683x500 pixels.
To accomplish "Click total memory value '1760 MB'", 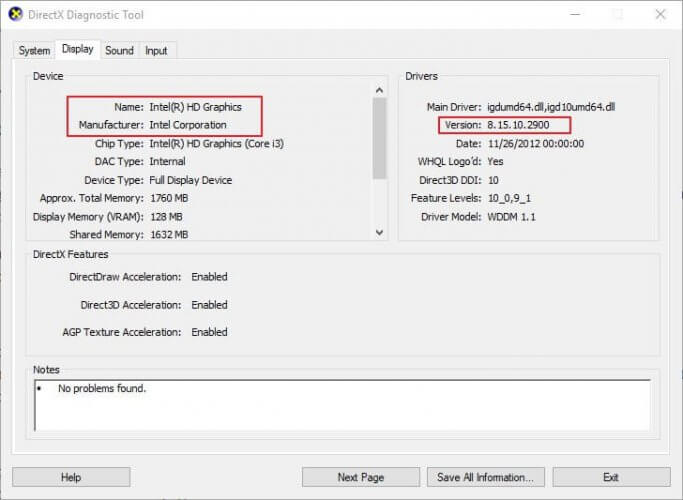I will click(169, 198).
